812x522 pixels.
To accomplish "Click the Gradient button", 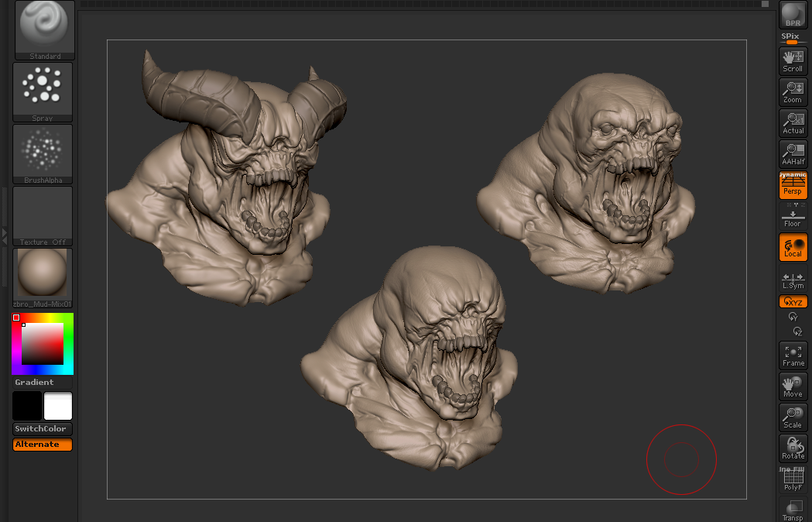I will (43, 383).
